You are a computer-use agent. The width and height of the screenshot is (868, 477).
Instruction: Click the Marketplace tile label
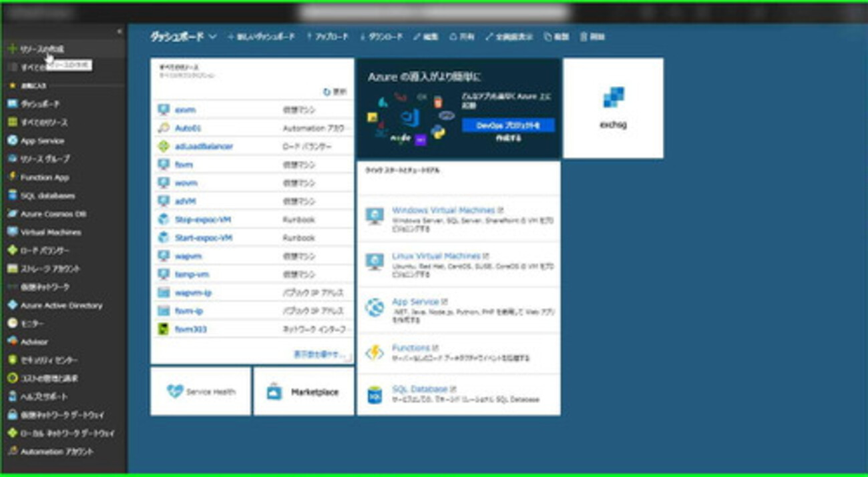tap(314, 392)
